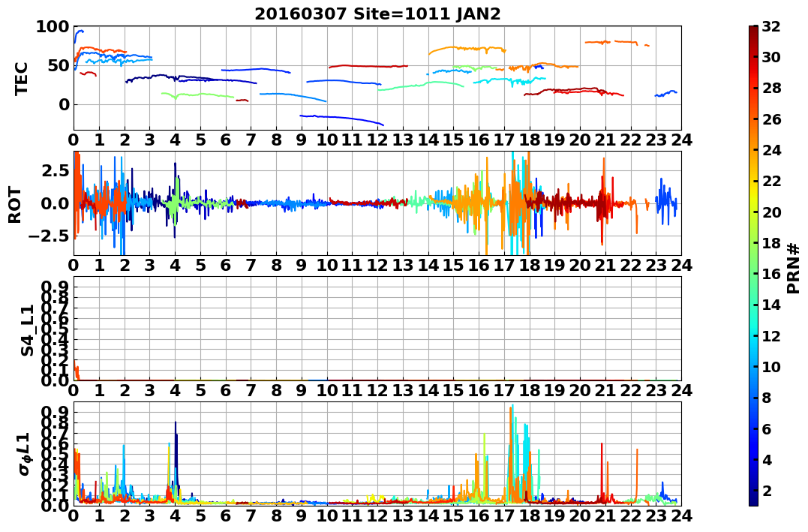Click the colorbar tick value 8
The height and width of the screenshot is (532, 808).
click(x=767, y=398)
